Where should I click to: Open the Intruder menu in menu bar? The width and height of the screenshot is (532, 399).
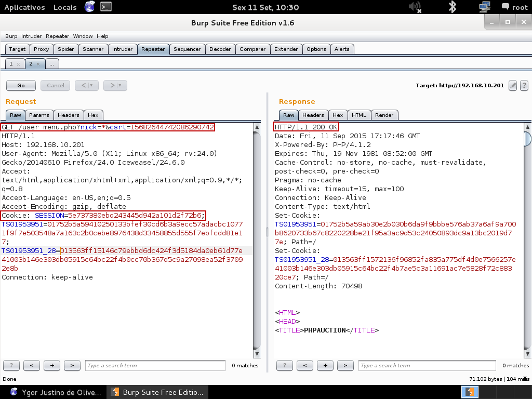[31, 36]
